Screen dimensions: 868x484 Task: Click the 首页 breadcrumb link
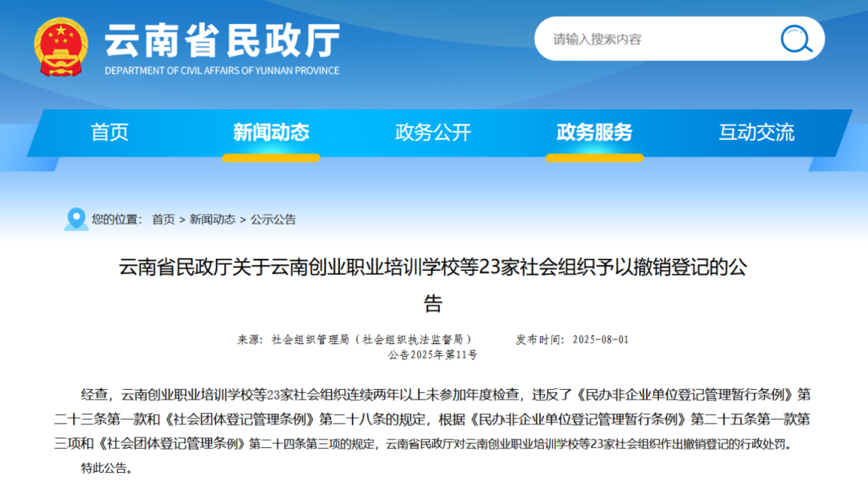click(x=163, y=218)
